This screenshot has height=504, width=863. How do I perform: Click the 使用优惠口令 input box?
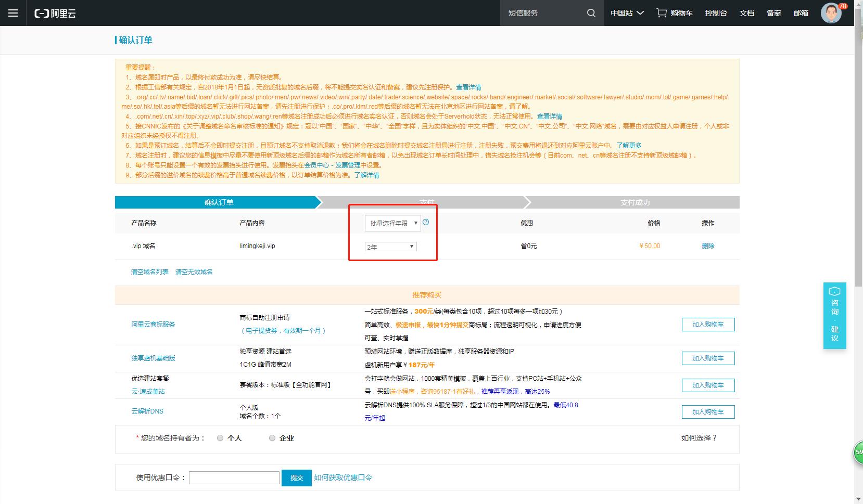pos(234,477)
